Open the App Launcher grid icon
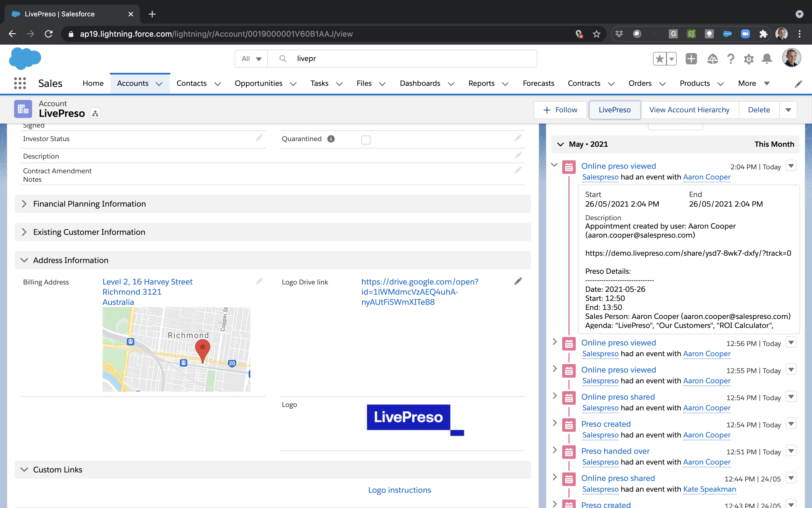This screenshot has height=508, width=812. 20,83
